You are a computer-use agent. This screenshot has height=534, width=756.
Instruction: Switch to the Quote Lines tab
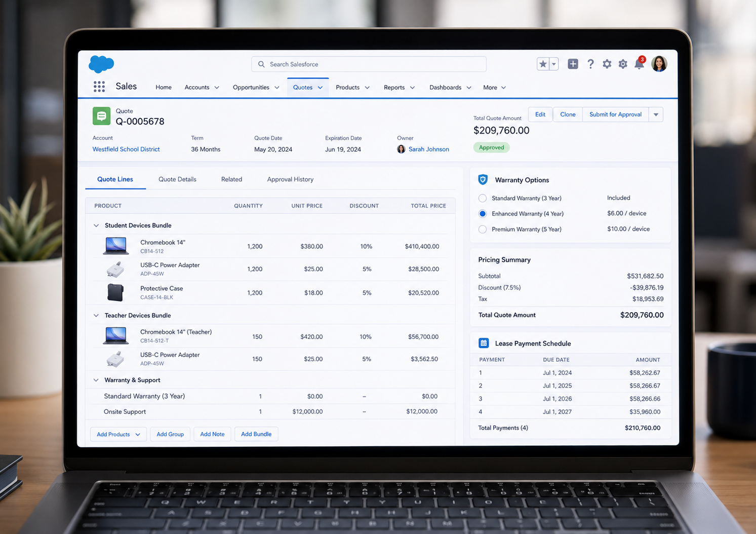tap(115, 179)
